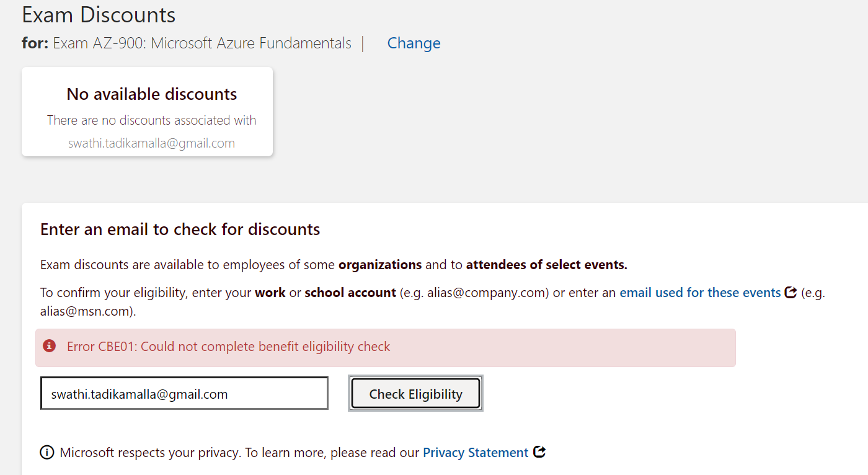868x475 pixels.
Task: Click the 'Exam Discounts' page title
Action: pyautogui.click(x=99, y=14)
